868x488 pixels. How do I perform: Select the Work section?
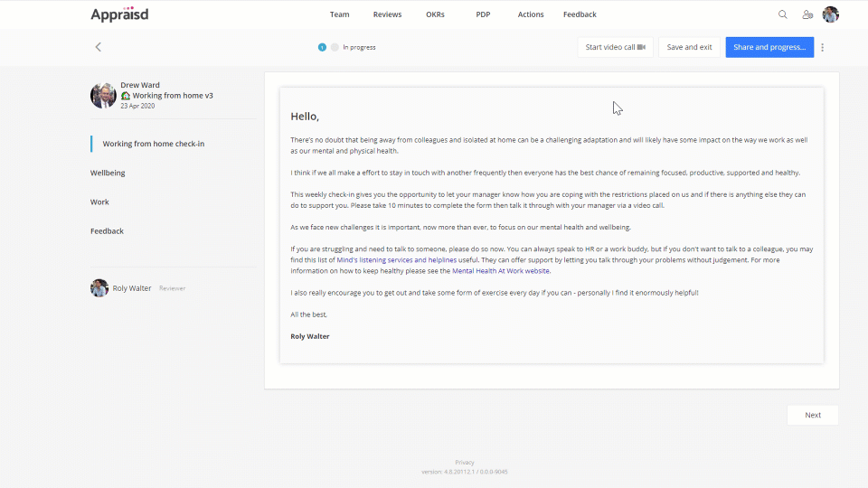pos(99,202)
